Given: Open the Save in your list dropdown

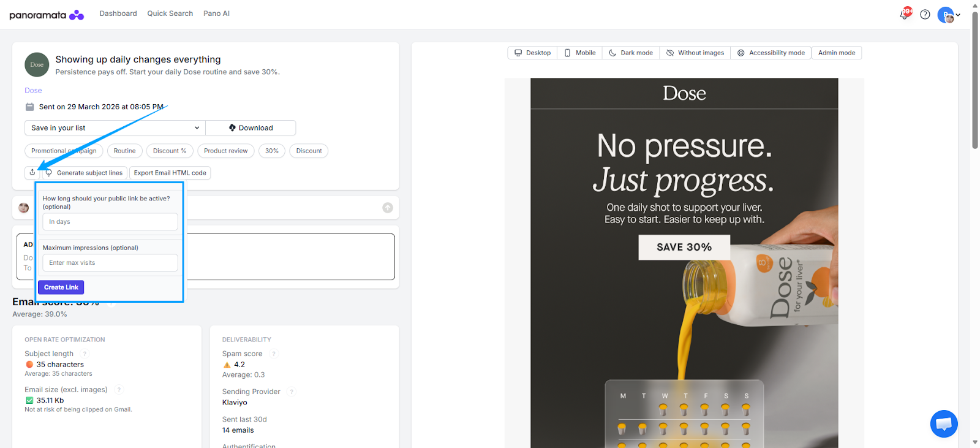Looking at the screenshot, I should pyautogui.click(x=115, y=127).
